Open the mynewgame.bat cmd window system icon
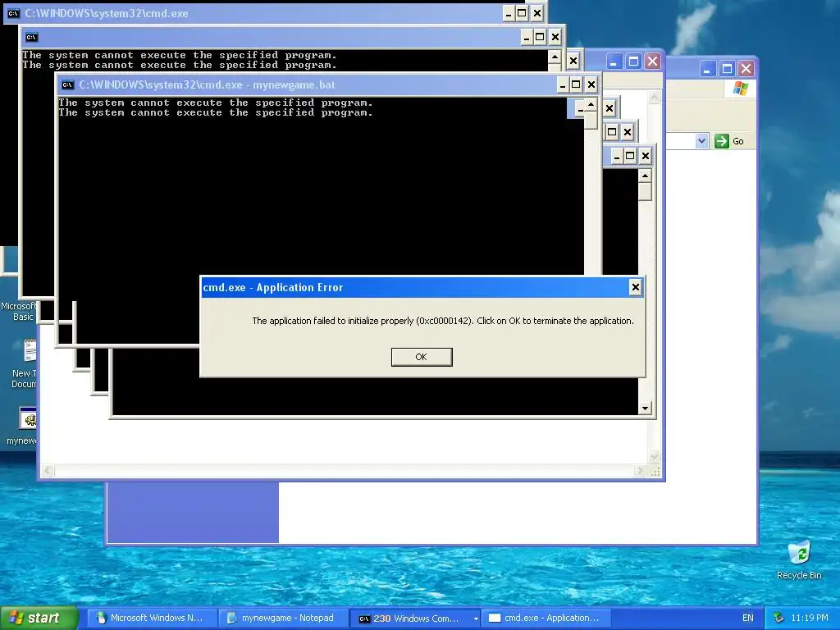 67,84
